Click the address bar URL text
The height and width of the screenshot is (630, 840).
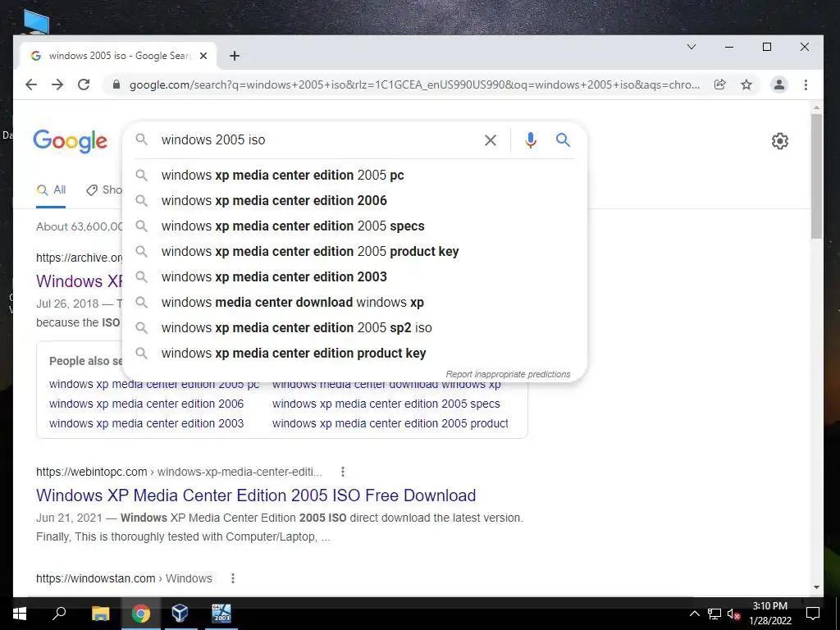414,84
